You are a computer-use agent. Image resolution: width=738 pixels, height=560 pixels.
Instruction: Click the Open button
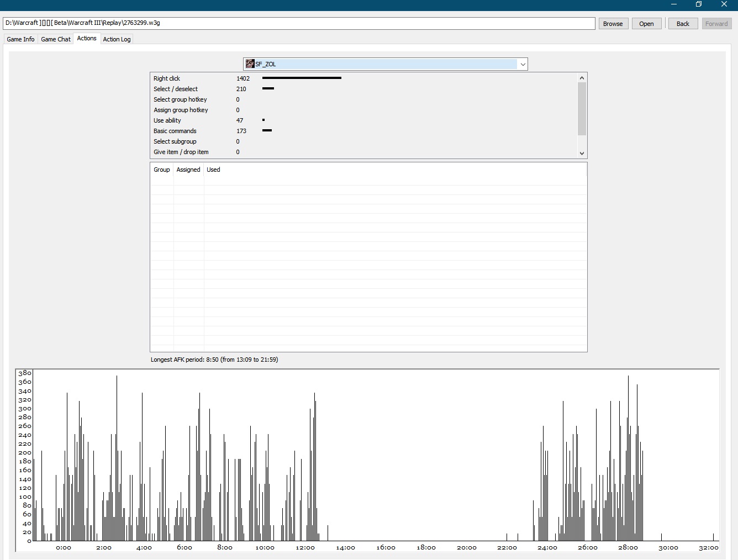point(646,24)
